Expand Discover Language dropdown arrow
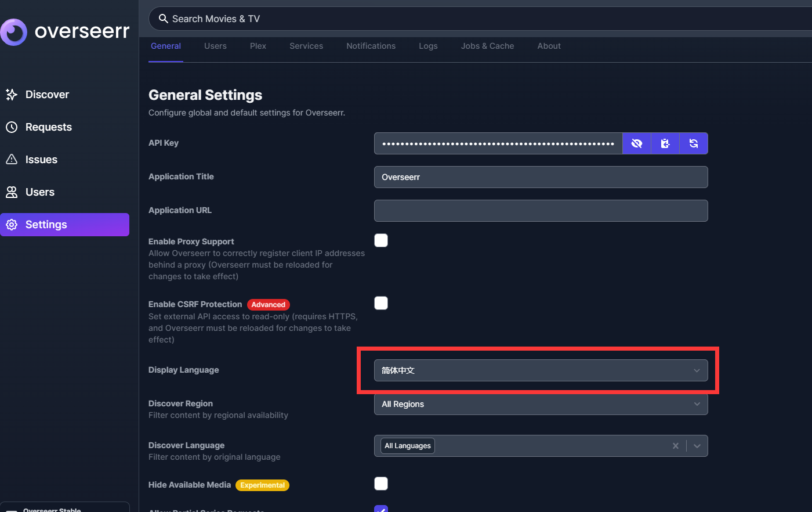 pyautogui.click(x=697, y=446)
